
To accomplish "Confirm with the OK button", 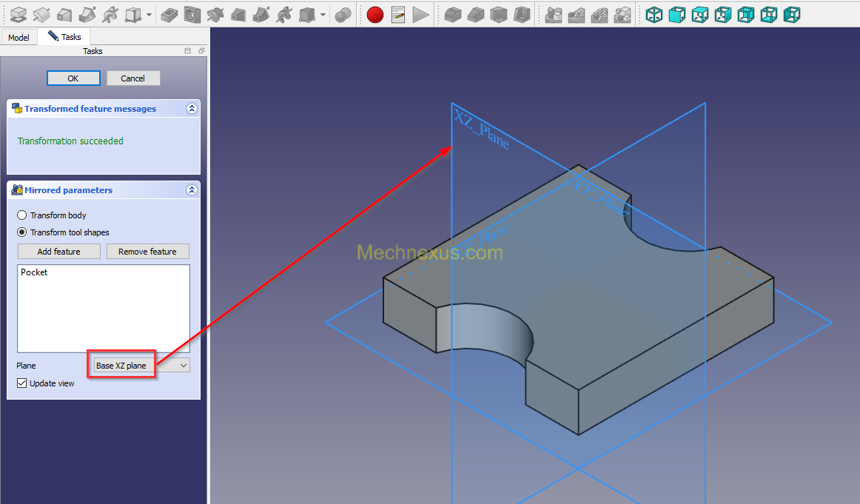I will pos(73,78).
